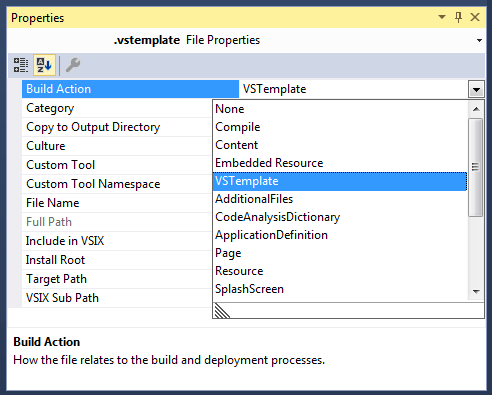Click the dropdown list scrollbar thumb
492x395 pixels.
point(475,167)
